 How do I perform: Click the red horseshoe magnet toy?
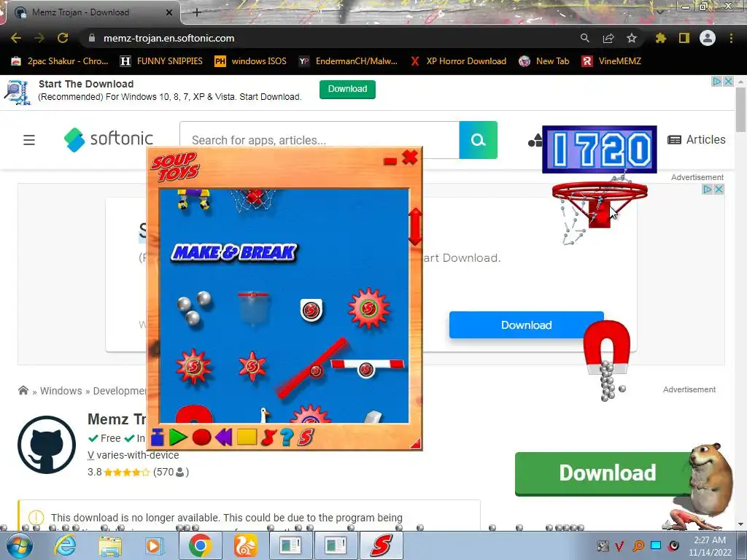point(606,346)
